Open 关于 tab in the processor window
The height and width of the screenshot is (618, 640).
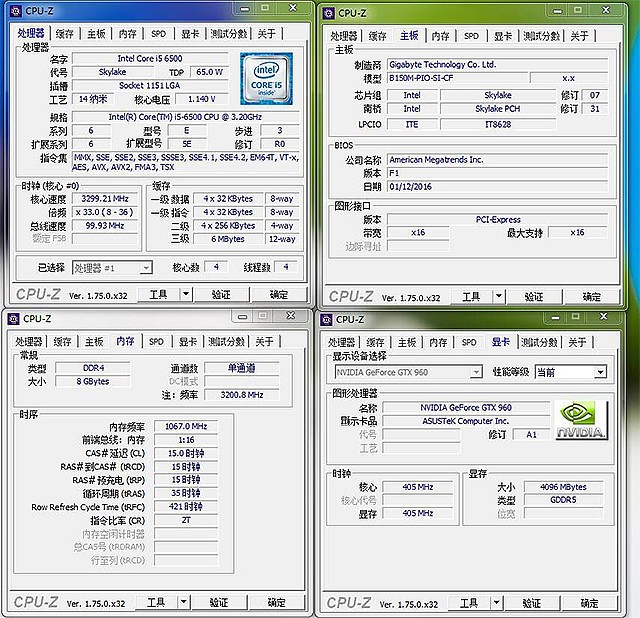click(267, 34)
